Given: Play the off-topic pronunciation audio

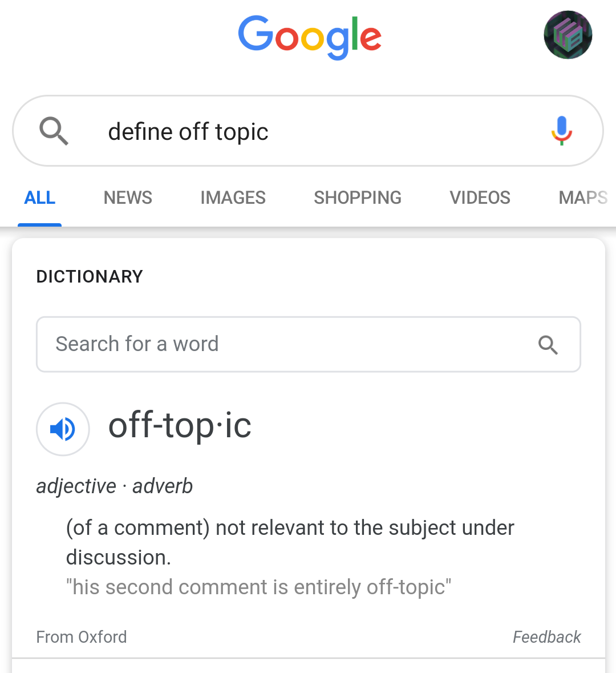Looking at the screenshot, I should [x=63, y=429].
